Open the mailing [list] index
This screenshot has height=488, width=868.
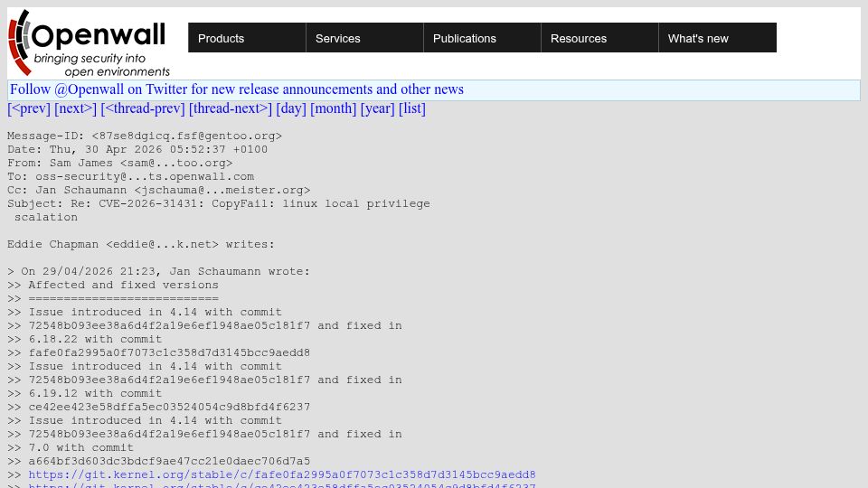[412, 108]
